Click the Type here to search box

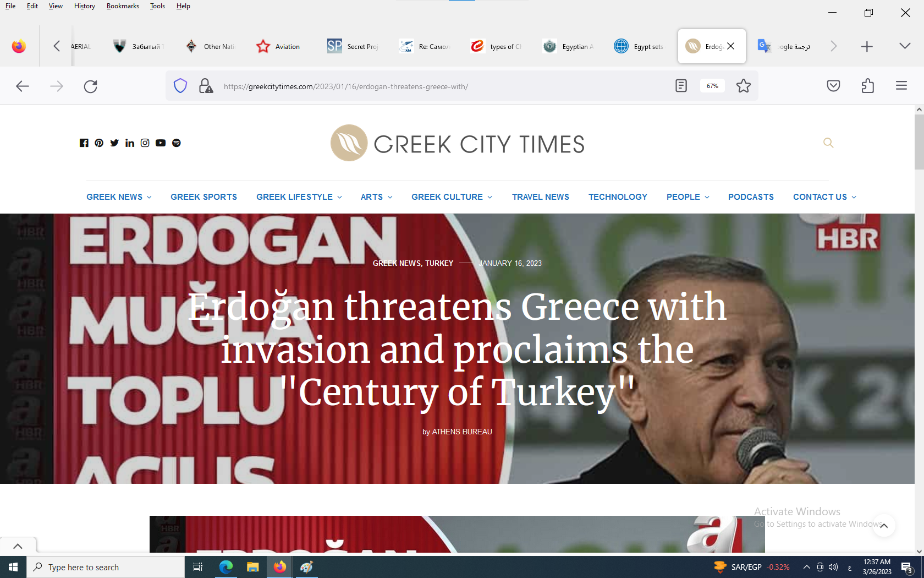[106, 567]
